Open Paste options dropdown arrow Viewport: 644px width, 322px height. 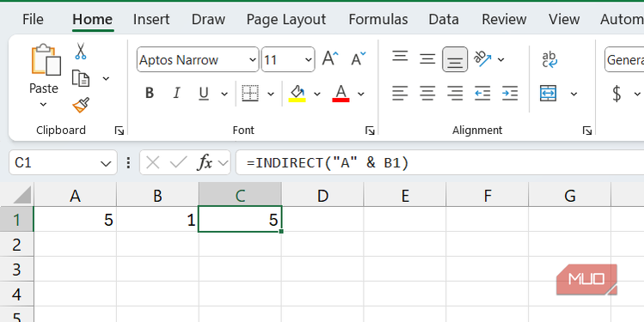pyautogui.click(x=44, y=105)
